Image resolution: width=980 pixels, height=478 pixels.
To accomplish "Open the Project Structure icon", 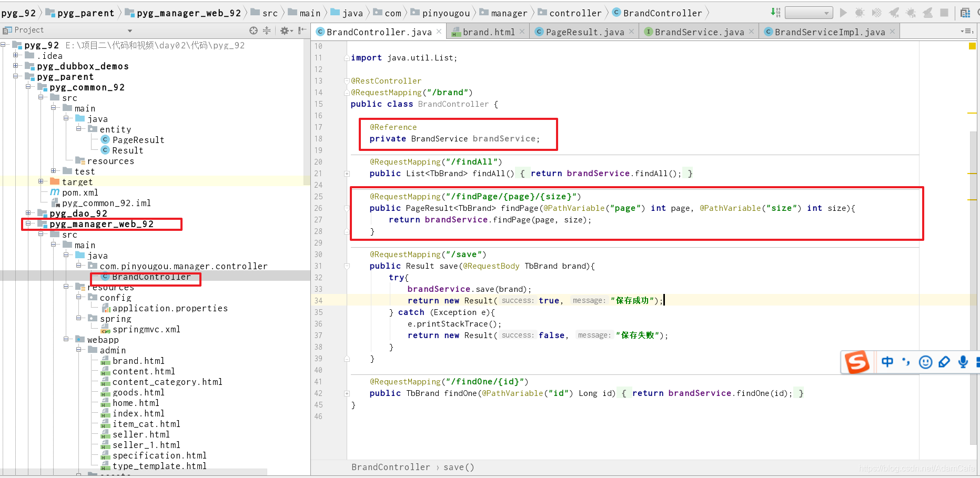I will (x=965, y=13).
